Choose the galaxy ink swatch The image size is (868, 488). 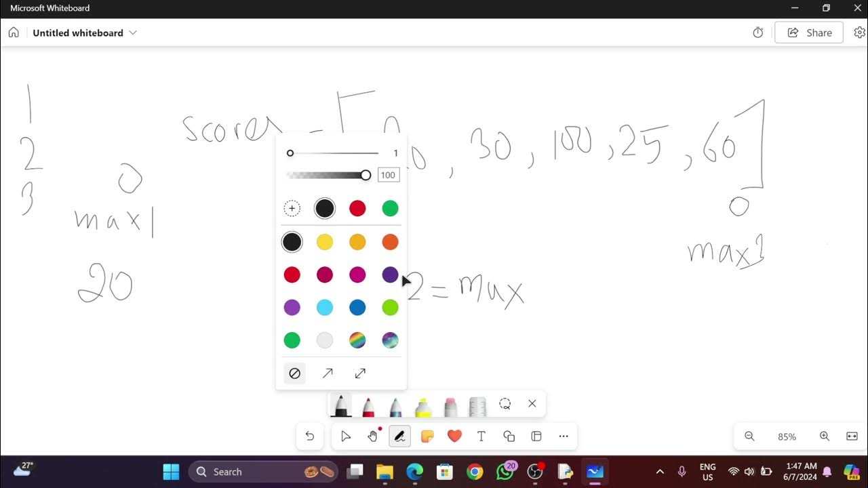(x=390, y=340)
